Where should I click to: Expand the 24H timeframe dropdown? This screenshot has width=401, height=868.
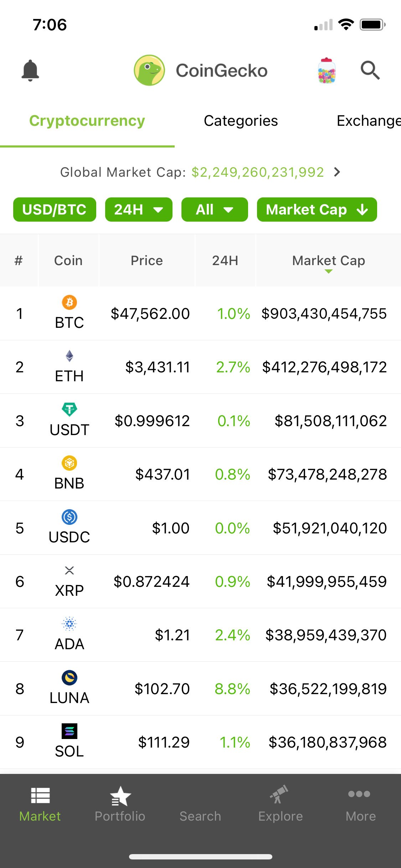(139, 210)
